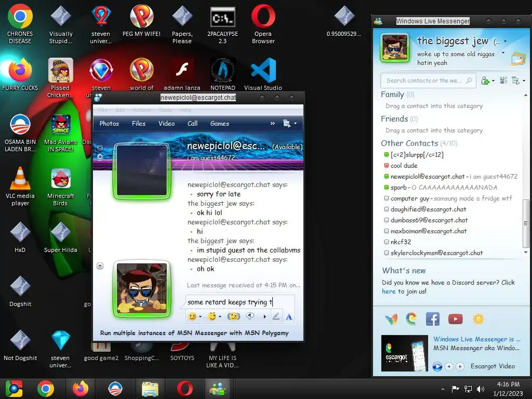Change the font with the A button
Viewport: 532px width, 399px height.
click(289, 317)
